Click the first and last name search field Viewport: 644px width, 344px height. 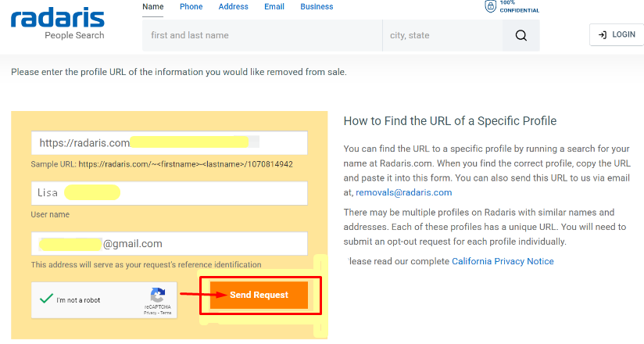pos(262,35)
